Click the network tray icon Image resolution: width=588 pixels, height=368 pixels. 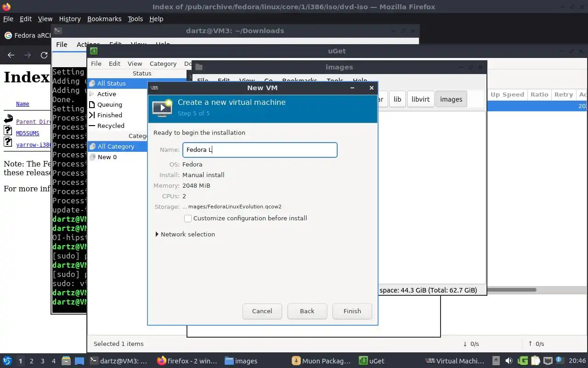tap(548, 361)
